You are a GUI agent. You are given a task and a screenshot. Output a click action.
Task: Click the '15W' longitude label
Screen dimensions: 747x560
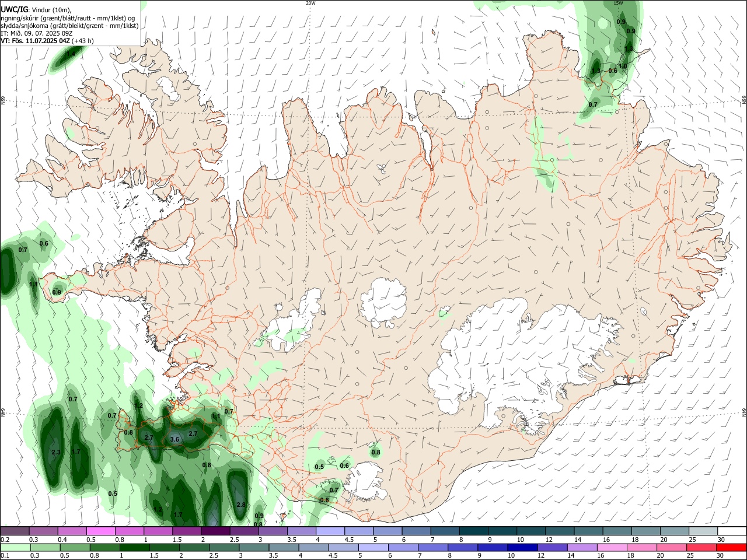(x=618, y=3)
